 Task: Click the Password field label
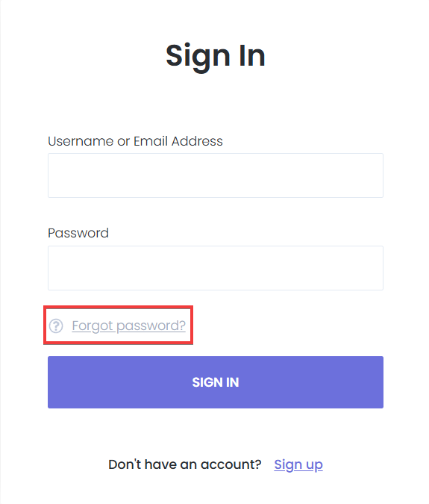point(78,233)
